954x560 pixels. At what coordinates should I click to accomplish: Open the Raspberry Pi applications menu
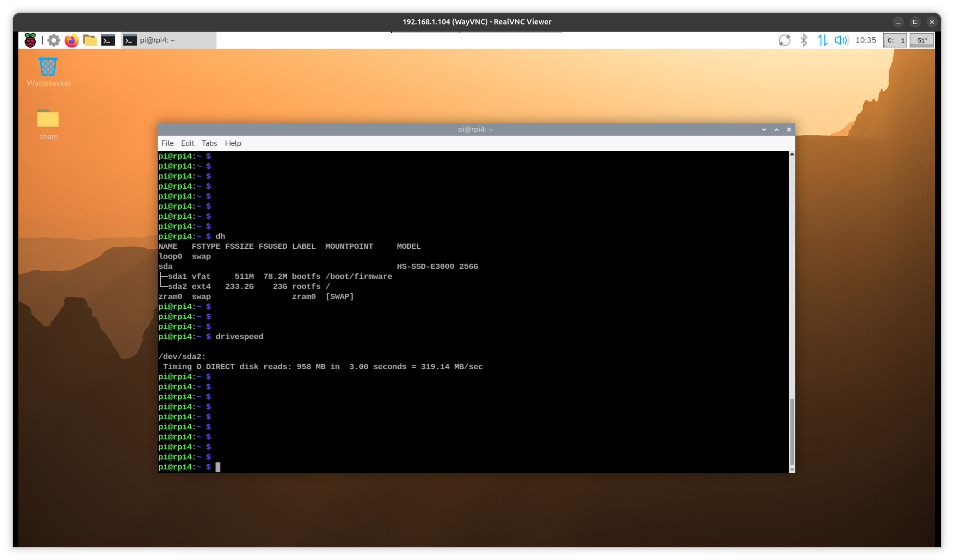[30, 40]
